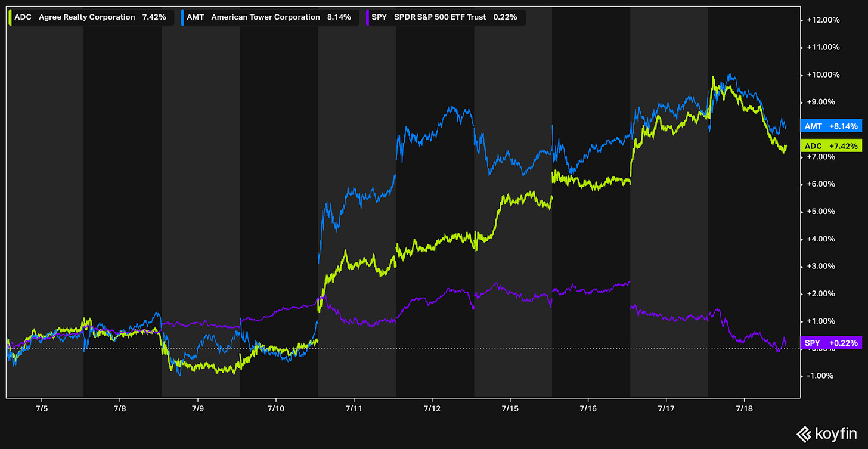Click the +12.00% axis value
868x449 pixels.
point(823,20)
